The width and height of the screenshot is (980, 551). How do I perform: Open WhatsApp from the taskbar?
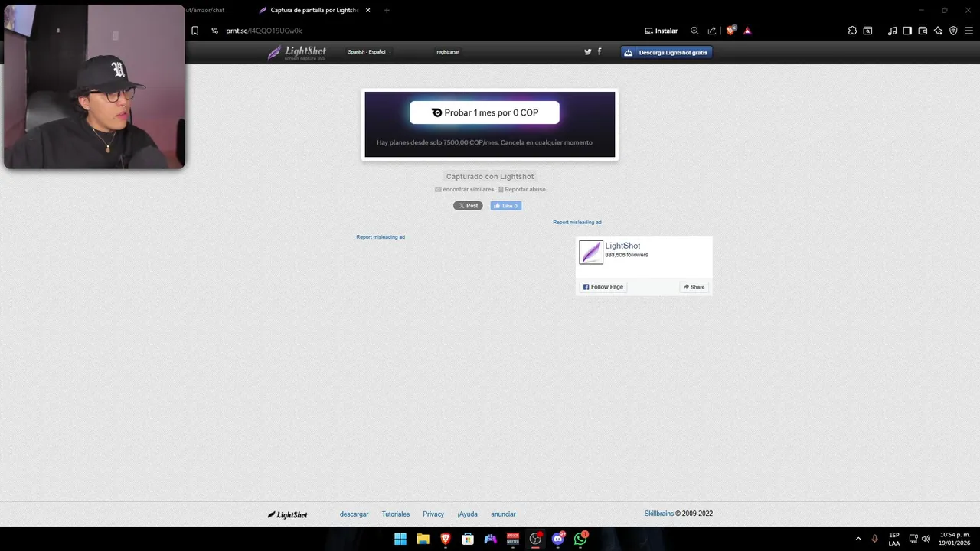[x=580, y=539]
